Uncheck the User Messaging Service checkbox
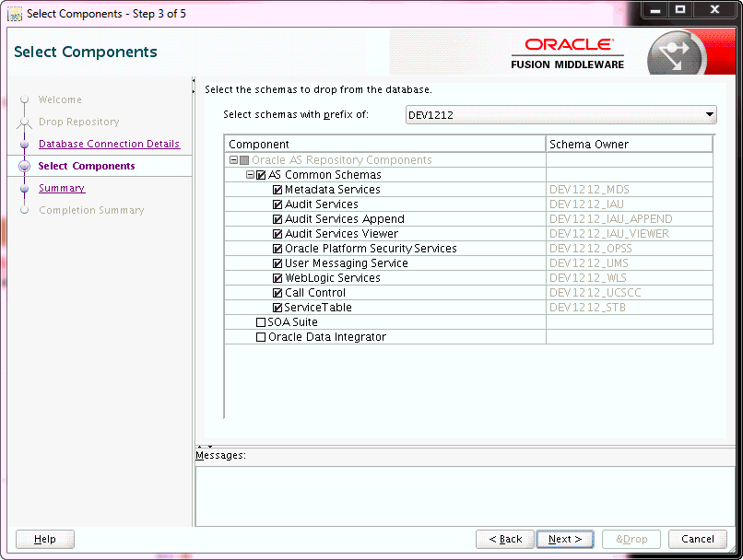743x560 pixels. pos(277,263)
